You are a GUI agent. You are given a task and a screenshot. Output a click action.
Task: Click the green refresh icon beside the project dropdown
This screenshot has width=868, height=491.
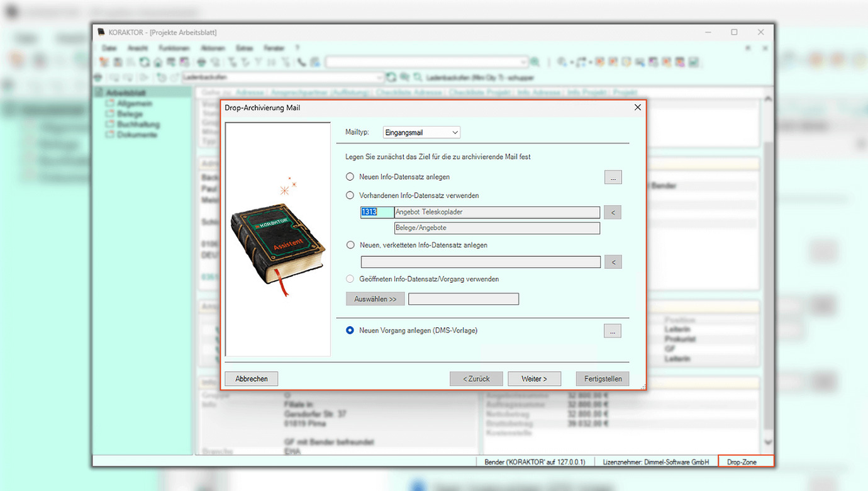(x=391, y=77)
